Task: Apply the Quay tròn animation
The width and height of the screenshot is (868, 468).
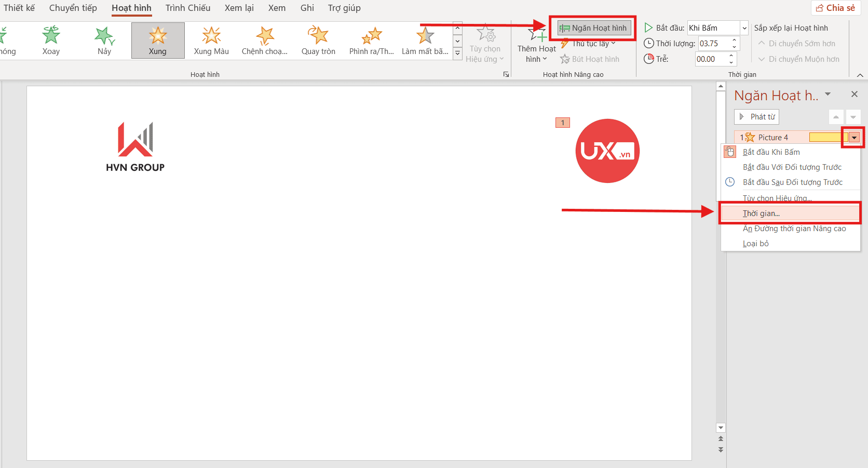Action: pyautogui.click(x=318, y=41)
